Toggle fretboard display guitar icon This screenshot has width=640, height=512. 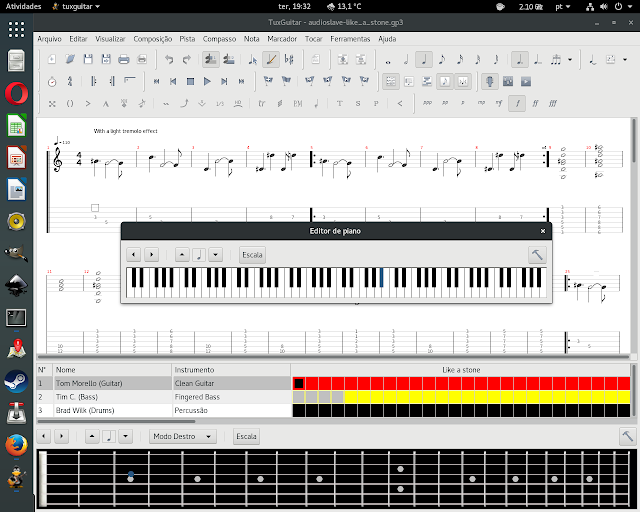click(x=490, y=82)
